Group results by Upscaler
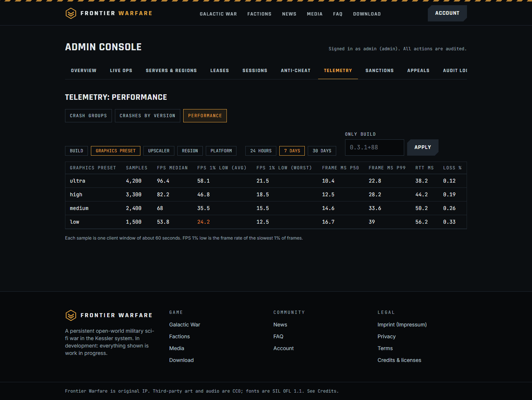 [x=159, y=151]
